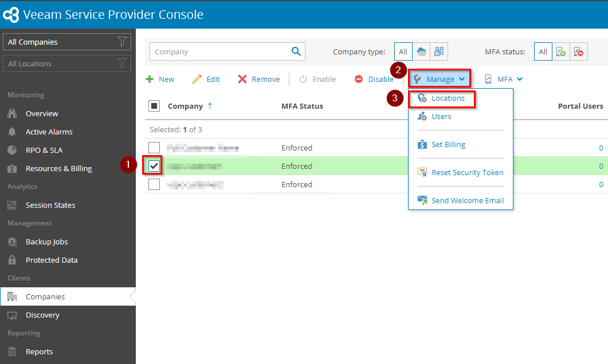
Task: Select All MFA status filter
Action: tap(543, 52)
